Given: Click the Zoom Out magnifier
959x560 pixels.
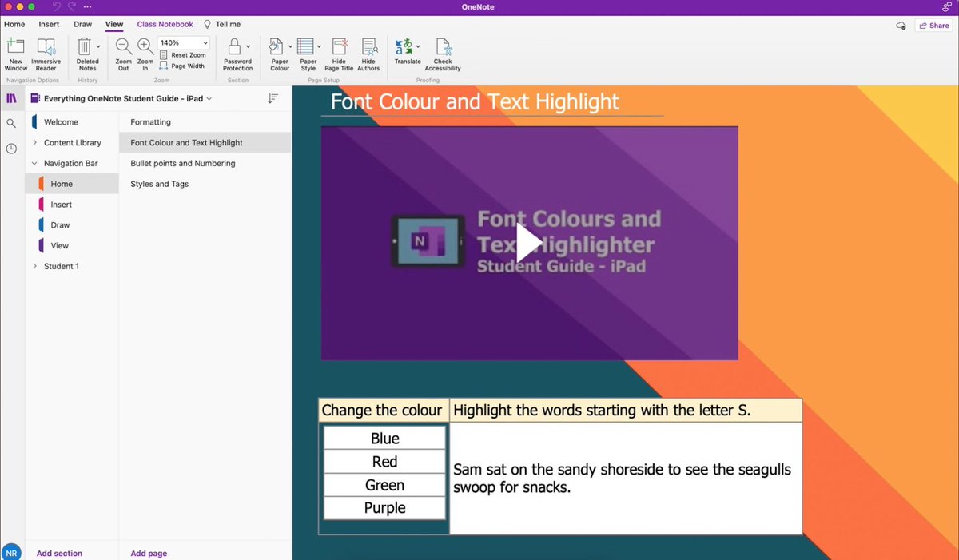Looking at the screenshot, I should [x=123, y=46].
